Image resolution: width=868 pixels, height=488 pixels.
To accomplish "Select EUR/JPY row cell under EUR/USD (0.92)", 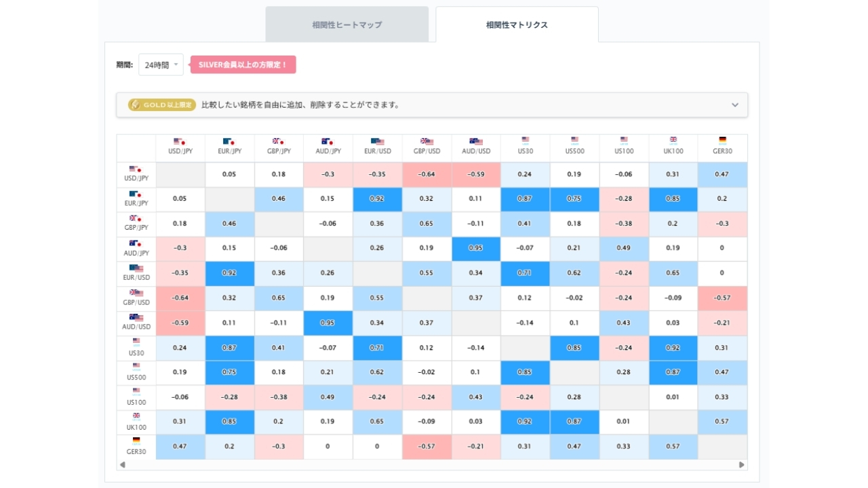I will coord(377,199).
